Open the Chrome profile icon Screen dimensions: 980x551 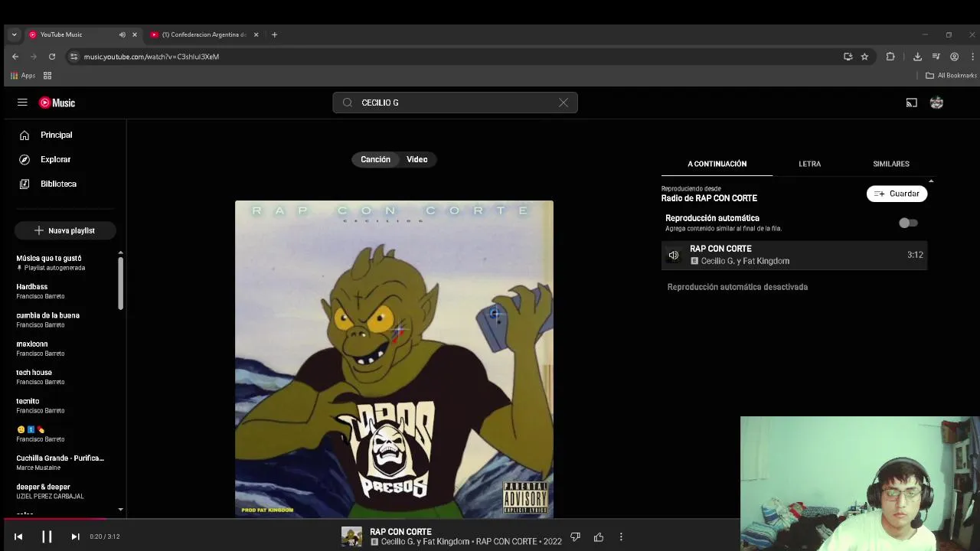click(954, 57)
